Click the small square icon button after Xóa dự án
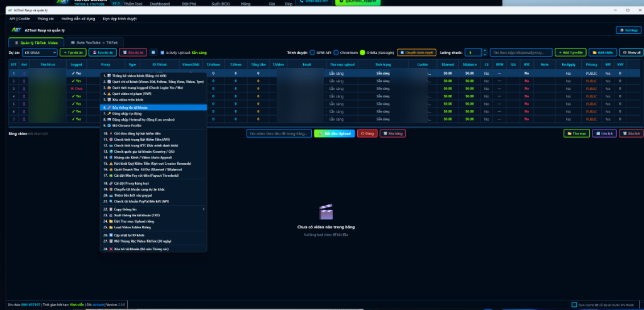The width and height of the screenshot is (644, 310). tap(153, 53)
